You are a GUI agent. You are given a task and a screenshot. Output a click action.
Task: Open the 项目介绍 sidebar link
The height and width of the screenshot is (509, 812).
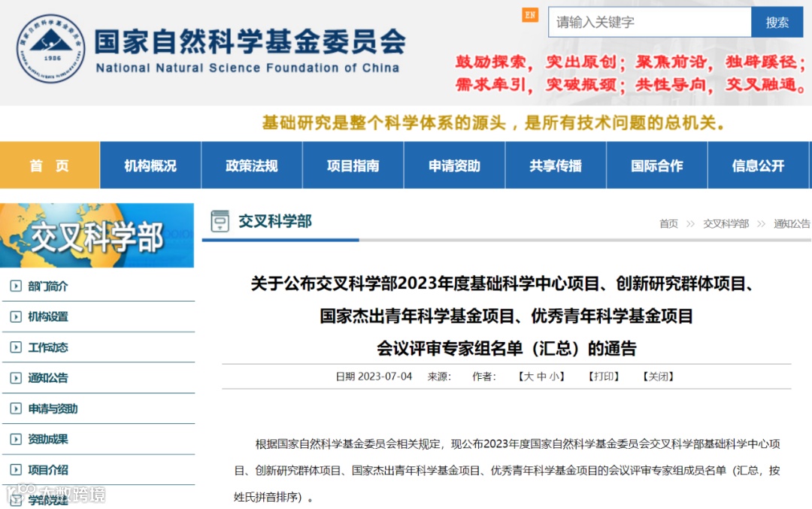47,470
